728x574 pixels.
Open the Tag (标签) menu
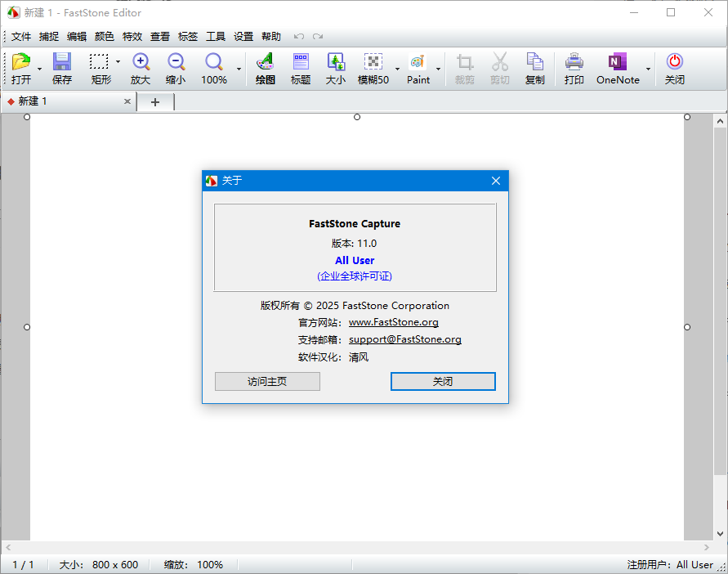tap(188, 36)
